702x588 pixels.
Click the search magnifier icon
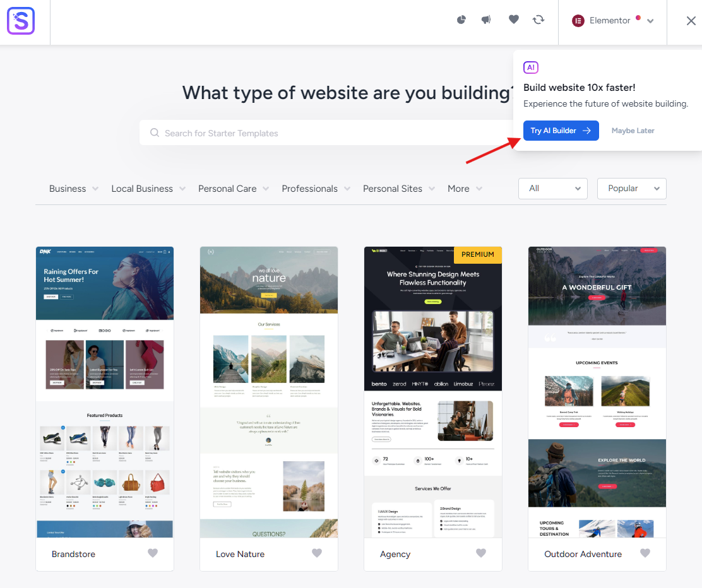[x=155, y=133]
